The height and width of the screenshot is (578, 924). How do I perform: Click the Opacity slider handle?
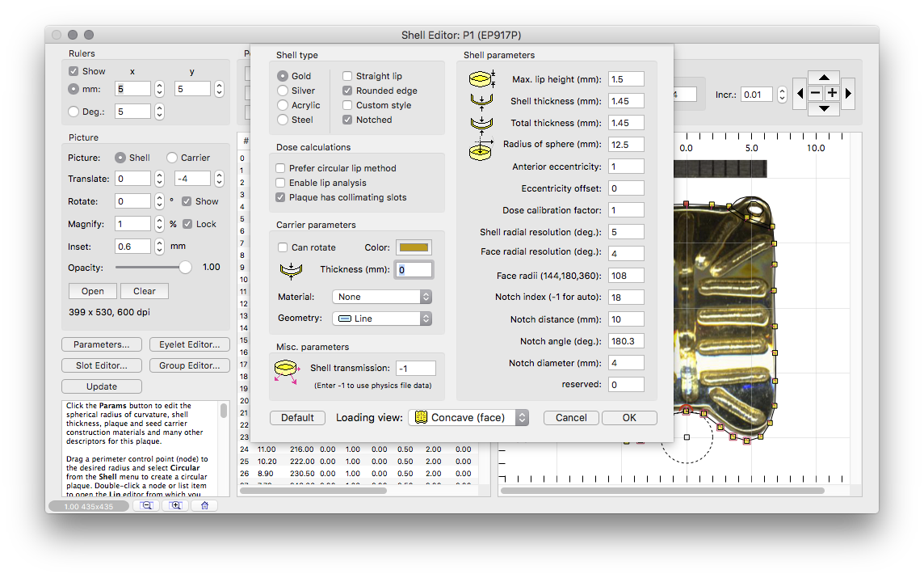pyautogui.click(x=185, y=268)
